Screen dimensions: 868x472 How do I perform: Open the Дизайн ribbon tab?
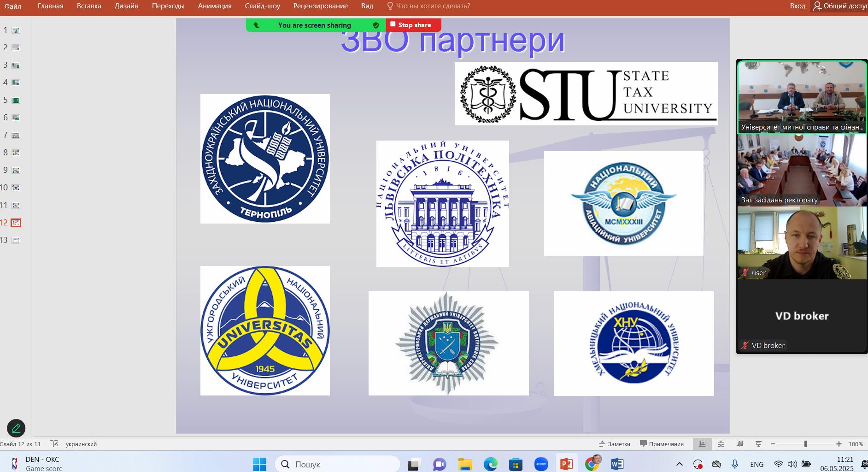(127, 6)
